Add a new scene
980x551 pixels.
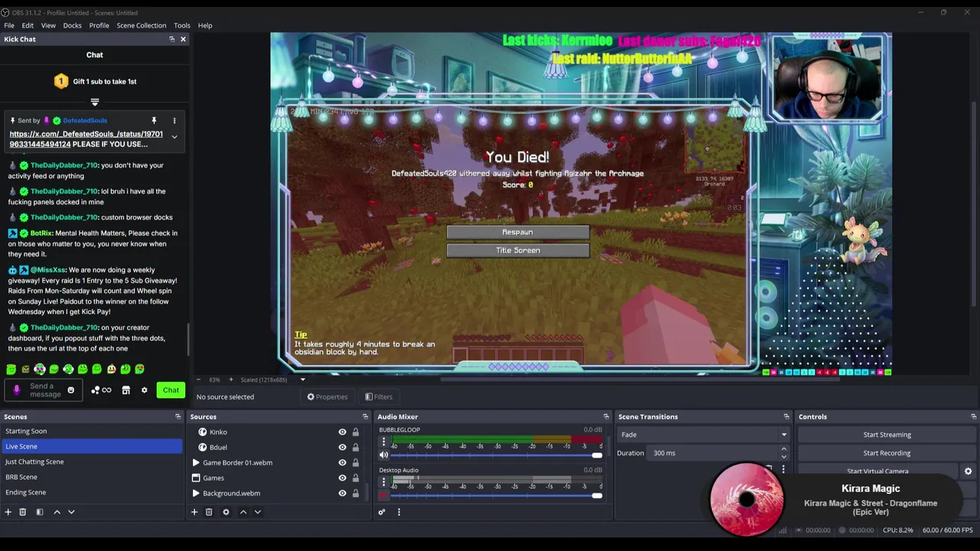(x=8, y=512)
